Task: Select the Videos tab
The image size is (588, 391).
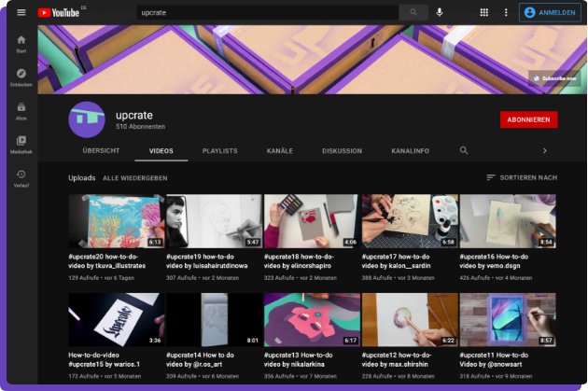Action: click(161, 151)
